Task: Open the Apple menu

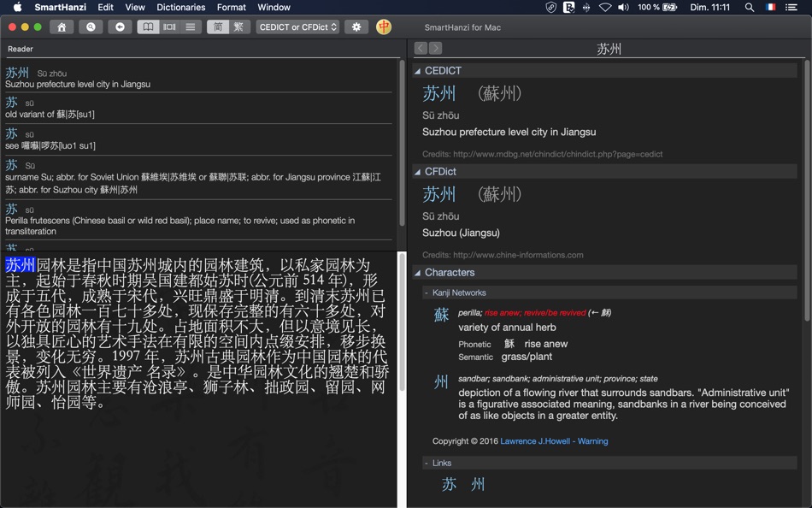Action: click(x=17, y=7)
